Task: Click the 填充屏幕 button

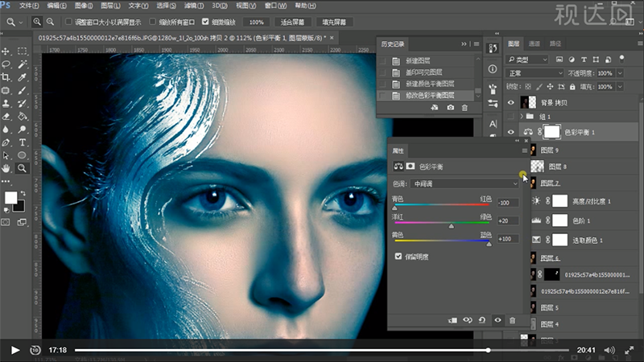Action: [334, 23]
